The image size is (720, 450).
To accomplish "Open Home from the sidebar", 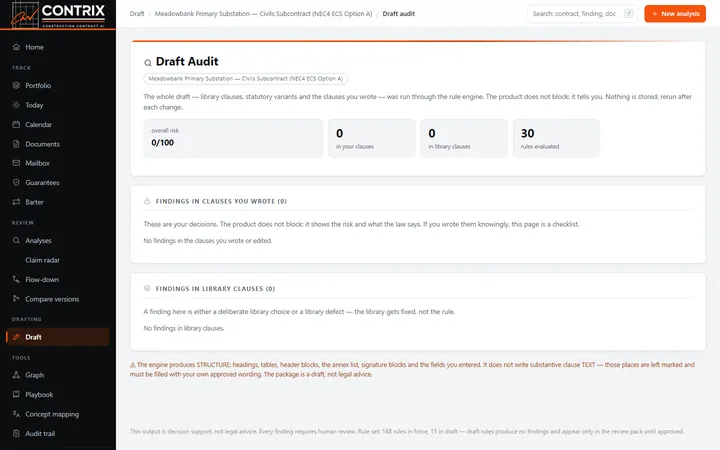I will 58,47.
